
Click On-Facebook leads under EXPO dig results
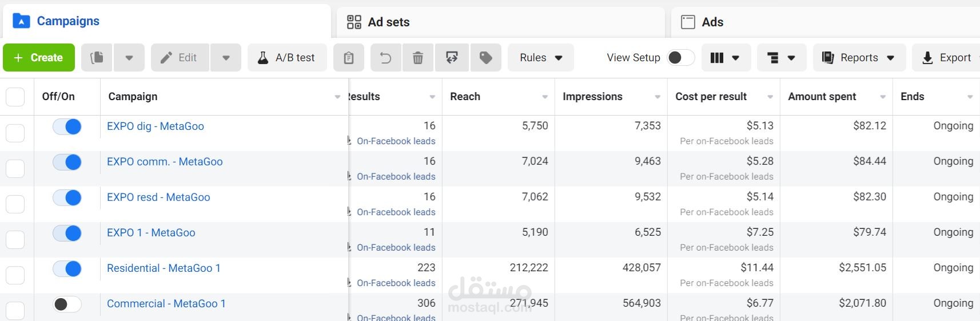pos(396,141)
